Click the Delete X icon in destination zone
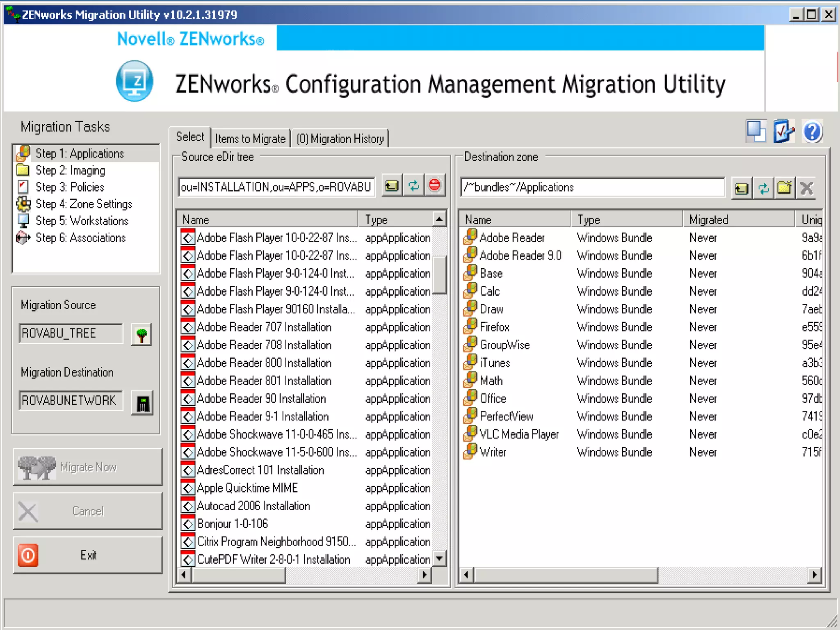840x630 pixels. coord(806,189)
